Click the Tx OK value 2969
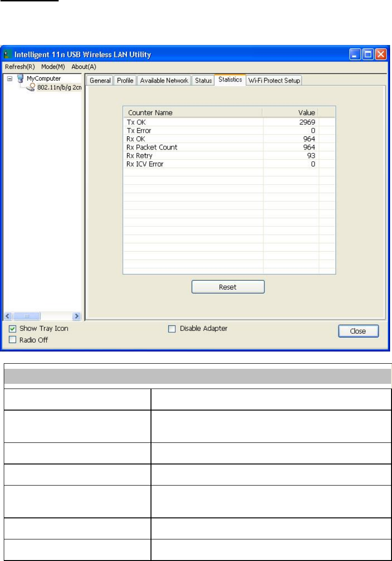392x561 pixels. pyautogui.click(x=307, y=122)
